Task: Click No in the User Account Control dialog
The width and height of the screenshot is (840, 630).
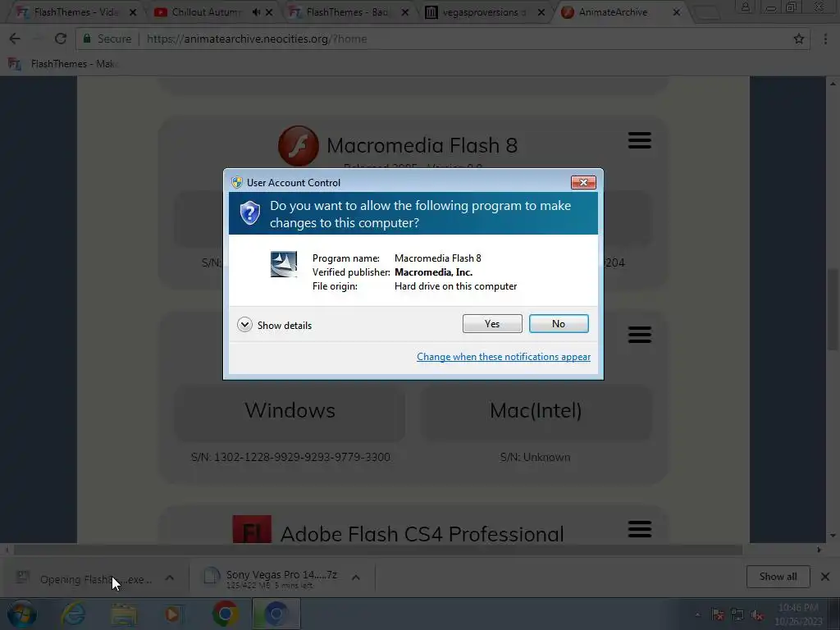Action: (x=558, y=323)
